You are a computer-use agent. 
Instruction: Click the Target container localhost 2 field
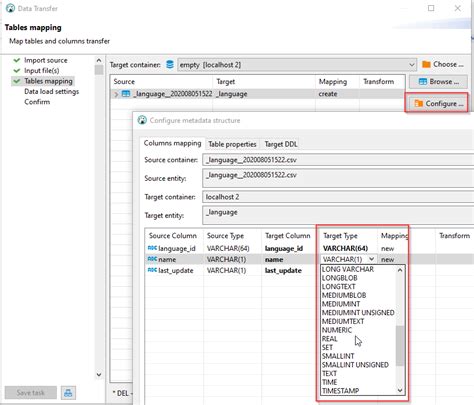(338, 197)
